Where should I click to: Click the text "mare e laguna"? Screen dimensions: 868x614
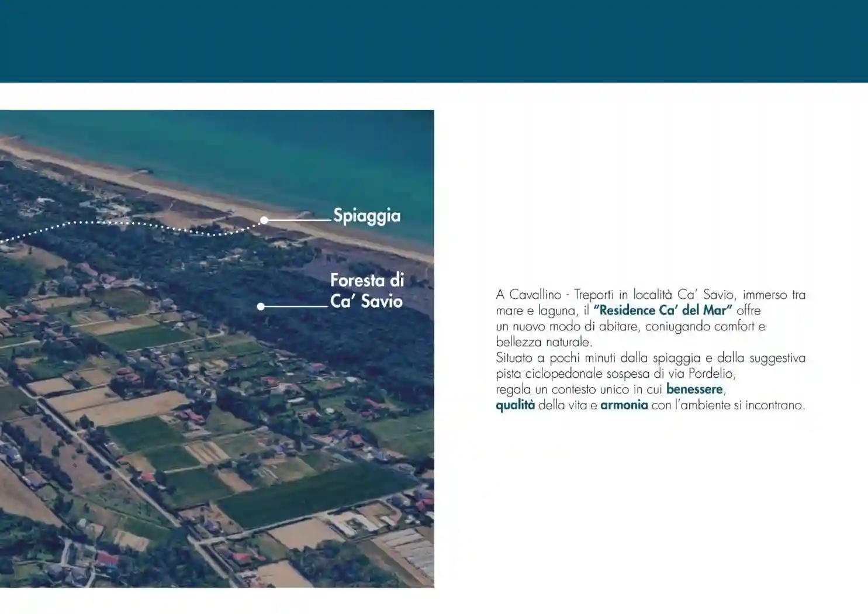point(536,311)
